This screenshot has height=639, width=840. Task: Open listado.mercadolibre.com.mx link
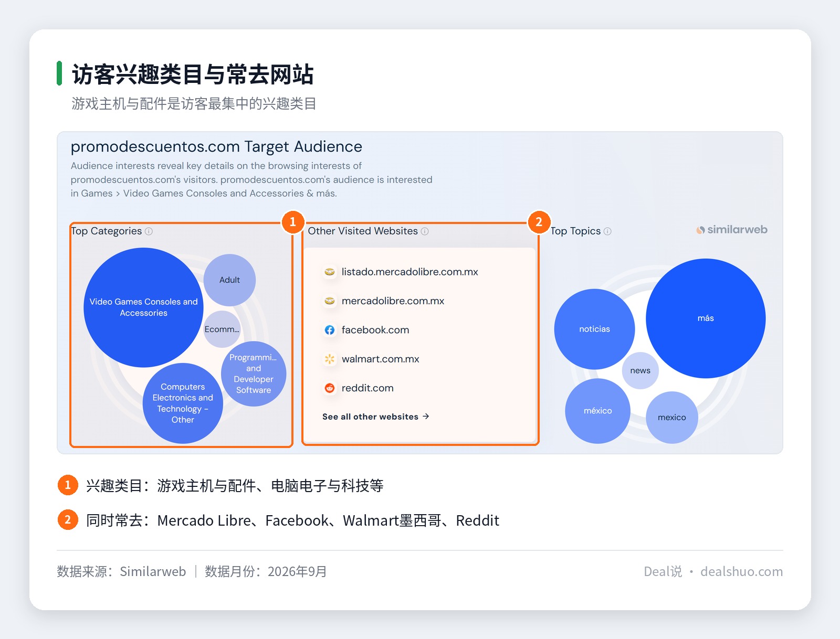click(409, 272)
